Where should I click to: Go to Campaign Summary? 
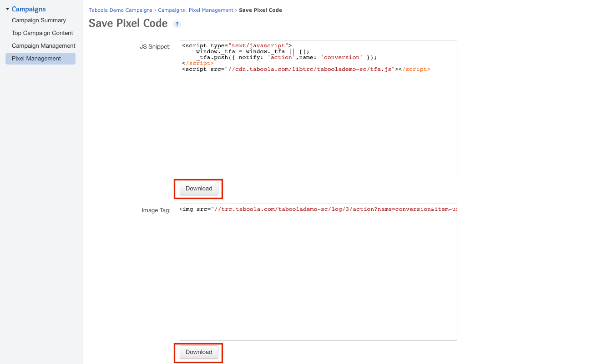point(39,20)
